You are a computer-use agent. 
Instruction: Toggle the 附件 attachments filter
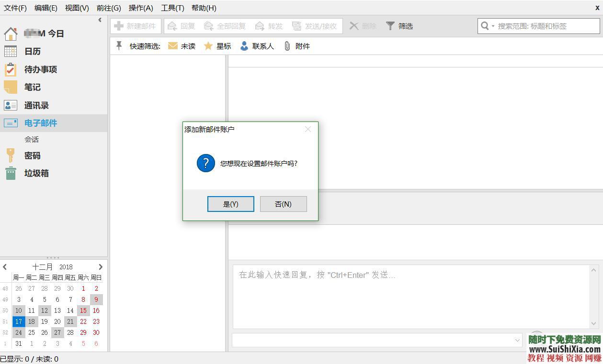pyautogui.click(x=297, y=45)
